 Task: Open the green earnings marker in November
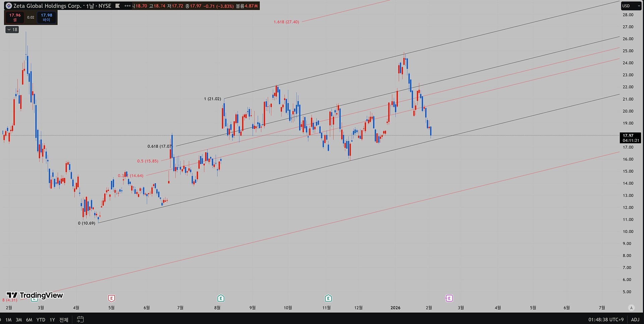[328, 298]
